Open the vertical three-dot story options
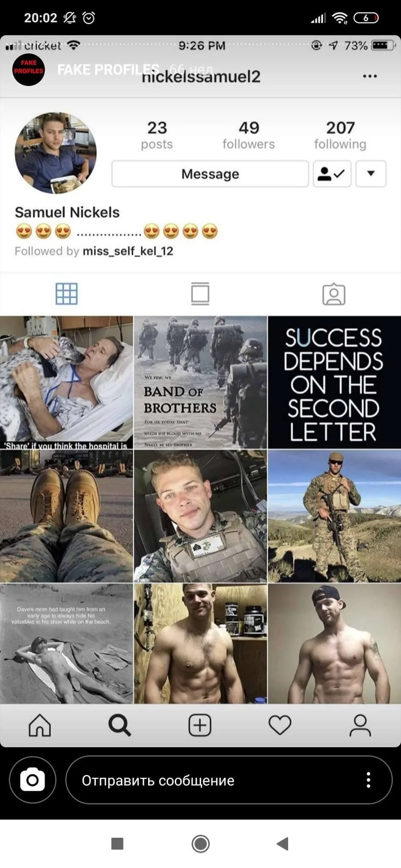 click(x=368, y=780)
